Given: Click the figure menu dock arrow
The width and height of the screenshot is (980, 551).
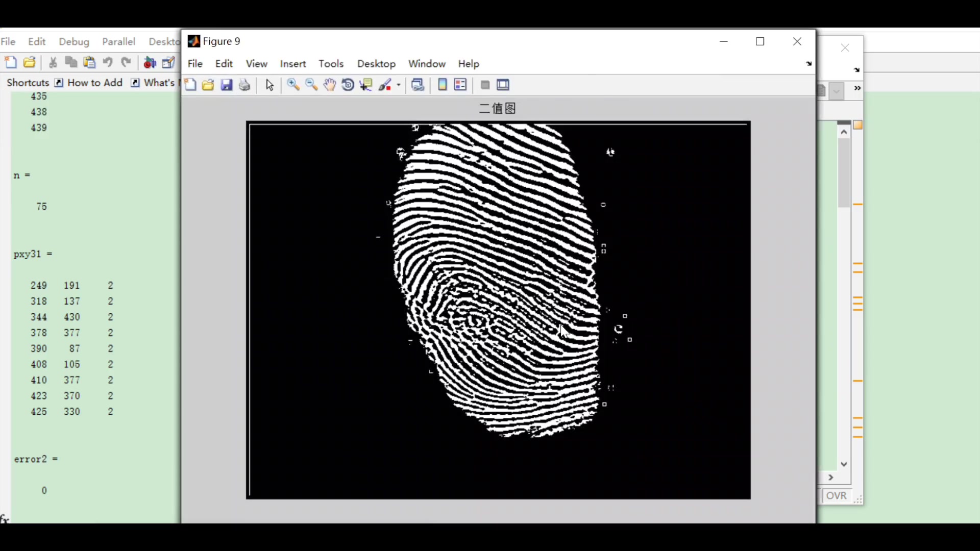Looking at the screenshot, I should pyautogui.click(x=808, y=64).
